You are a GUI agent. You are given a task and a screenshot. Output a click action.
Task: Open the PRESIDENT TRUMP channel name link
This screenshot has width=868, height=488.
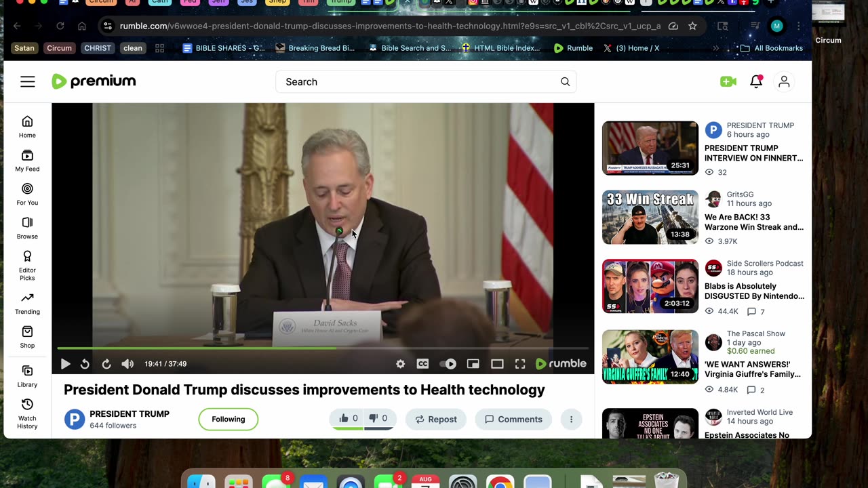click(x=130, y=414)
